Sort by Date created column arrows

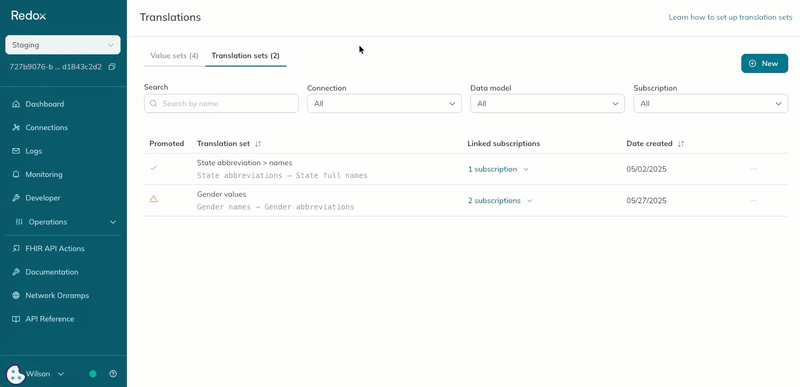pos(681,144)
